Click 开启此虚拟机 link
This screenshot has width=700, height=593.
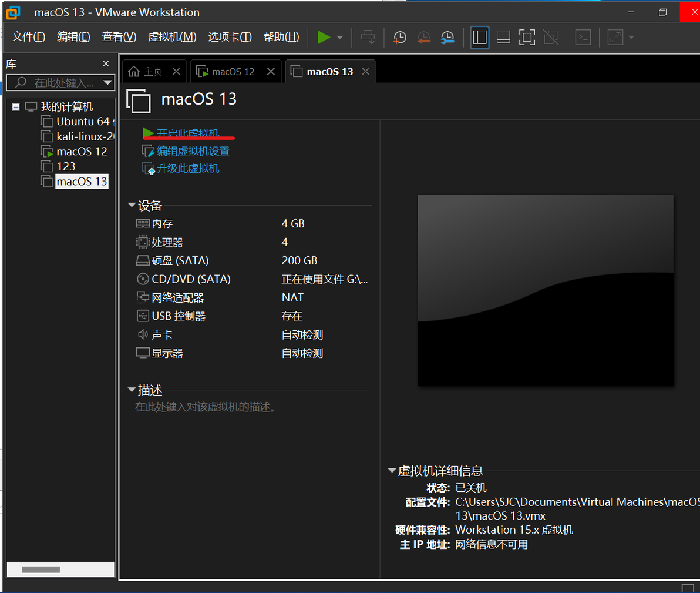[188, 133]
